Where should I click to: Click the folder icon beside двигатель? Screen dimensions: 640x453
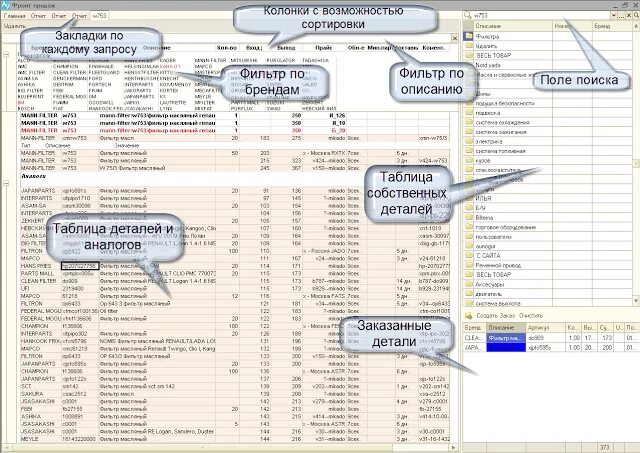[x=469, y=294]
